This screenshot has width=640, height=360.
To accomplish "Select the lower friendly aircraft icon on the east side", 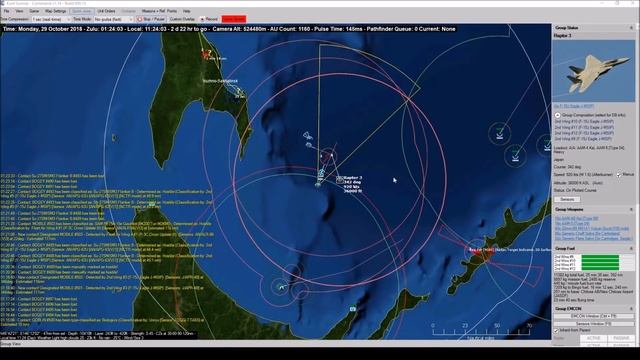I will (515, 155).
